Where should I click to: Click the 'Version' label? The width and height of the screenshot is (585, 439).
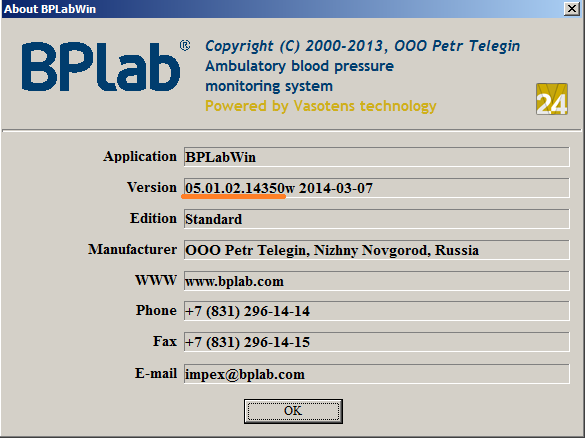click(x=152, y=187)
